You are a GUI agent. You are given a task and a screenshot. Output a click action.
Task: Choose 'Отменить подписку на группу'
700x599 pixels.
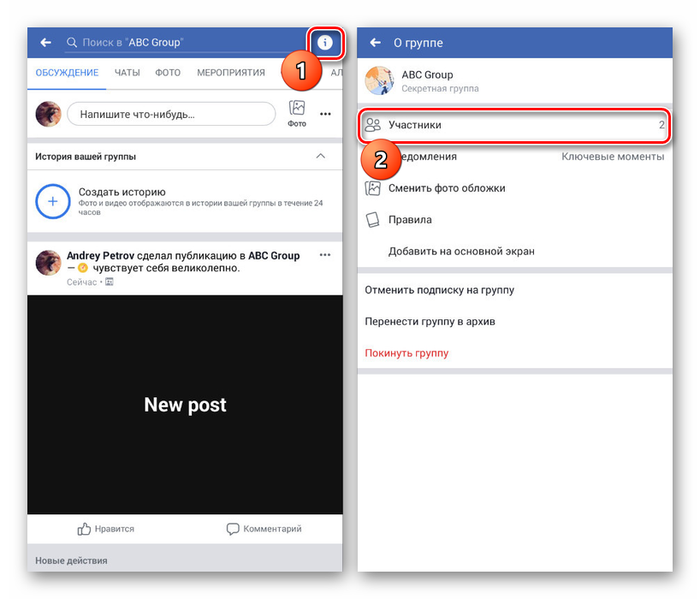(x=439, y=290)
